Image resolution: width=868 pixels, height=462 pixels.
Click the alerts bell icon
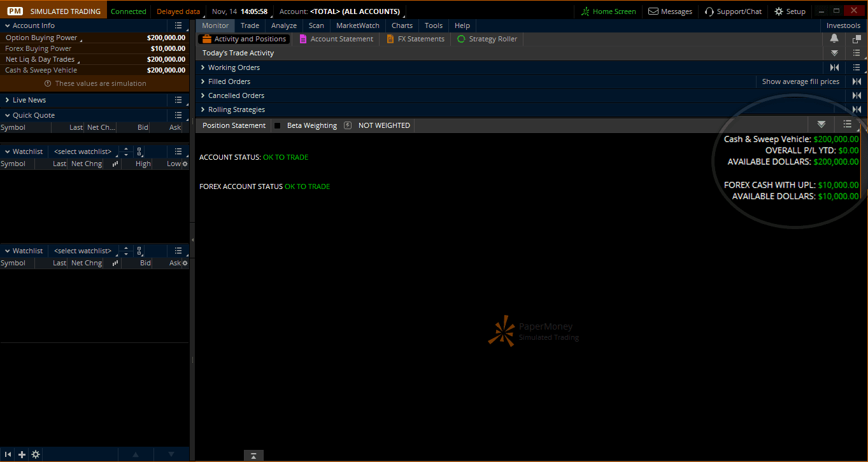pyautogui.click(x=834, y=39)
